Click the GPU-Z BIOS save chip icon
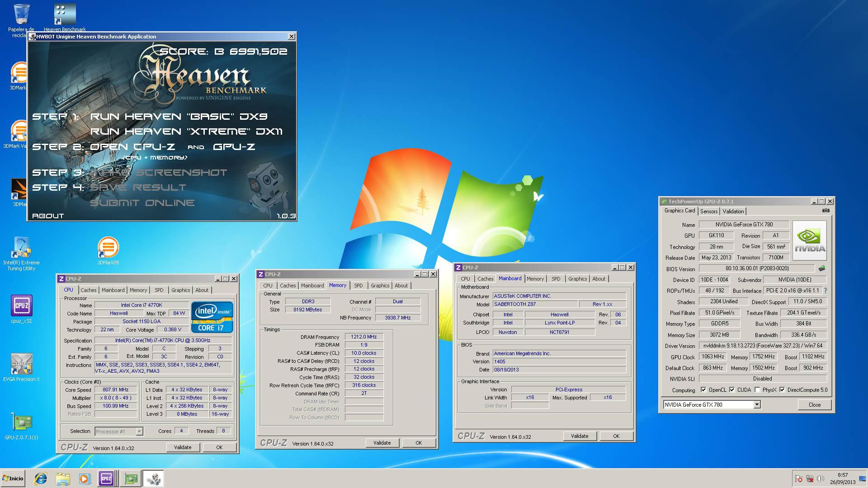The image size is (868, 488). (x=822, y=268)
